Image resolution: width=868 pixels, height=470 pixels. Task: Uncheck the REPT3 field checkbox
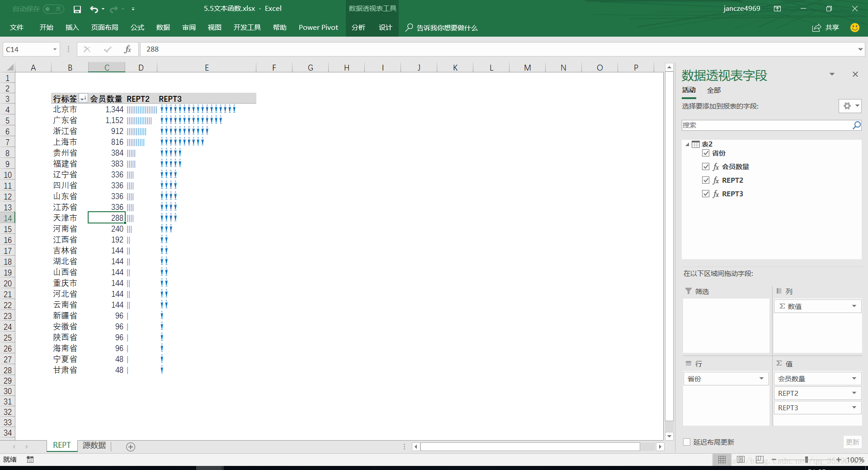[x=706, y=194]
